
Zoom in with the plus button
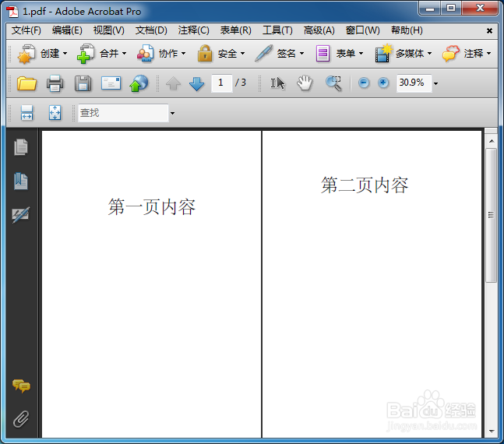(383, 83)
